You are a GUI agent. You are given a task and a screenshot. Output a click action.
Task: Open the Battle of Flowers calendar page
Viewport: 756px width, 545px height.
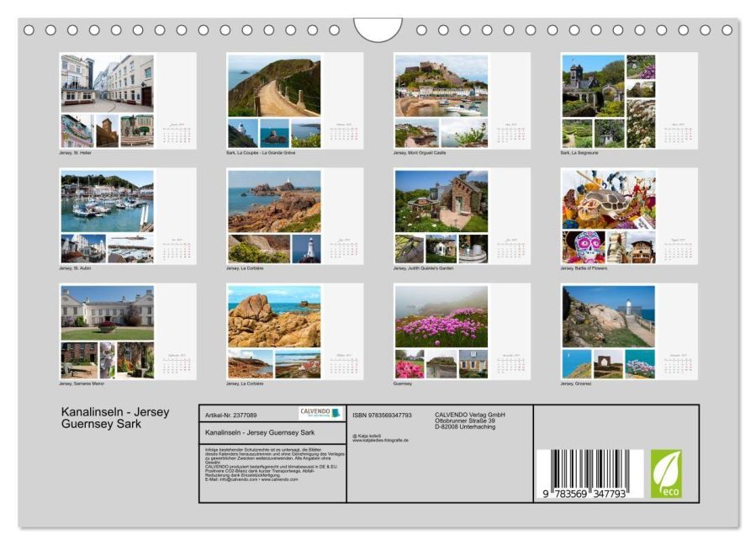629,215
